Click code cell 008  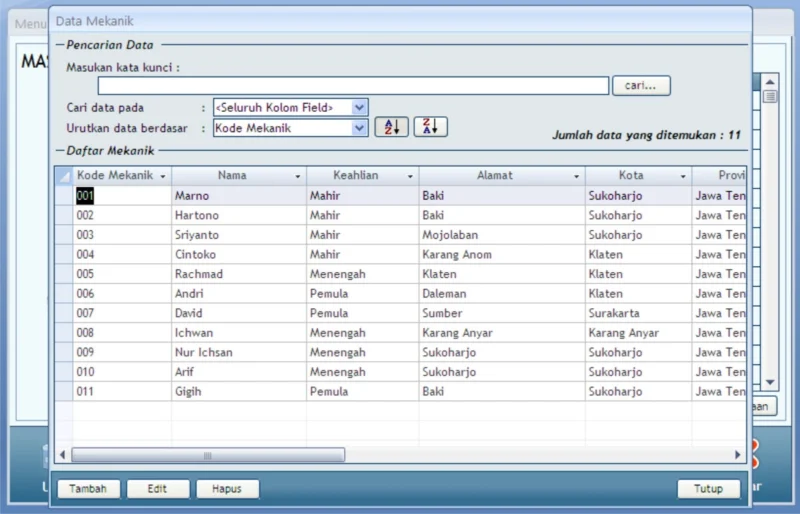(122, 333)
